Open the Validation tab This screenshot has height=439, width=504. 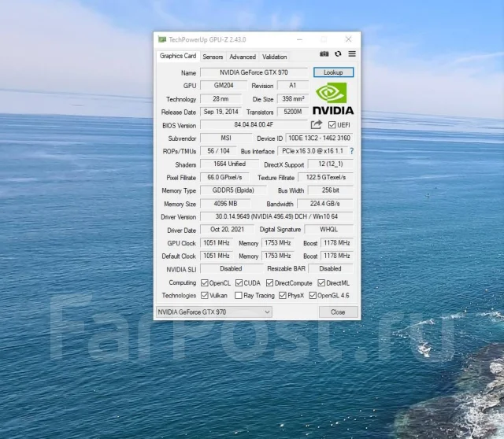pyautogui.click(x=275, y=57)
